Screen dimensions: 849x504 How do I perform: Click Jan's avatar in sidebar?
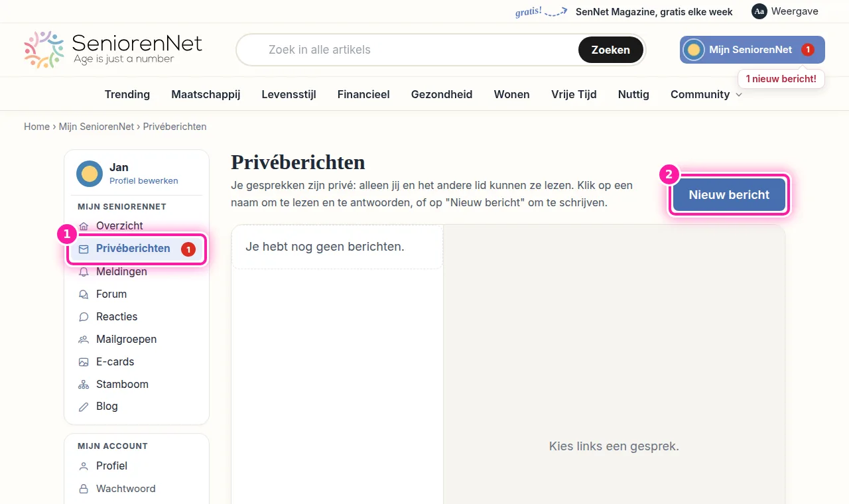click(90, 174)
